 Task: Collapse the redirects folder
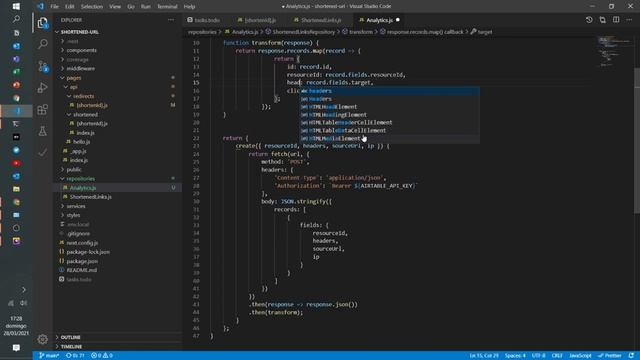(x=83, y=96)
